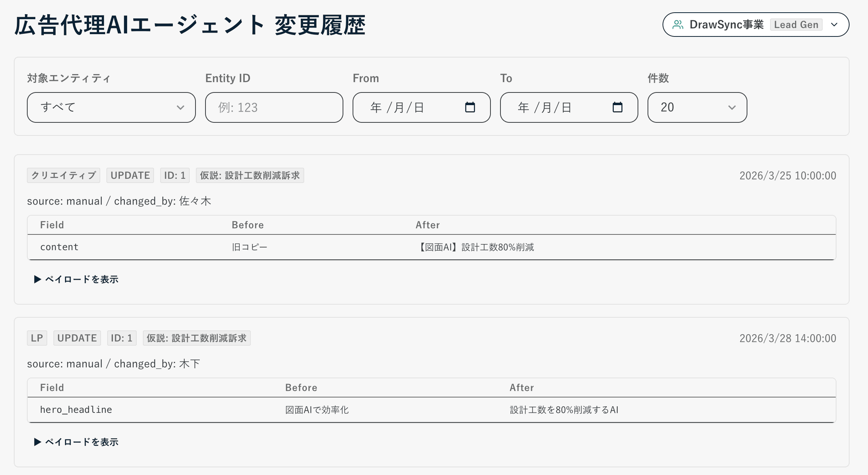Screen dimensions: 868x475
Task: Click the Entity ID input field
Action: click(x=273, y=107)
